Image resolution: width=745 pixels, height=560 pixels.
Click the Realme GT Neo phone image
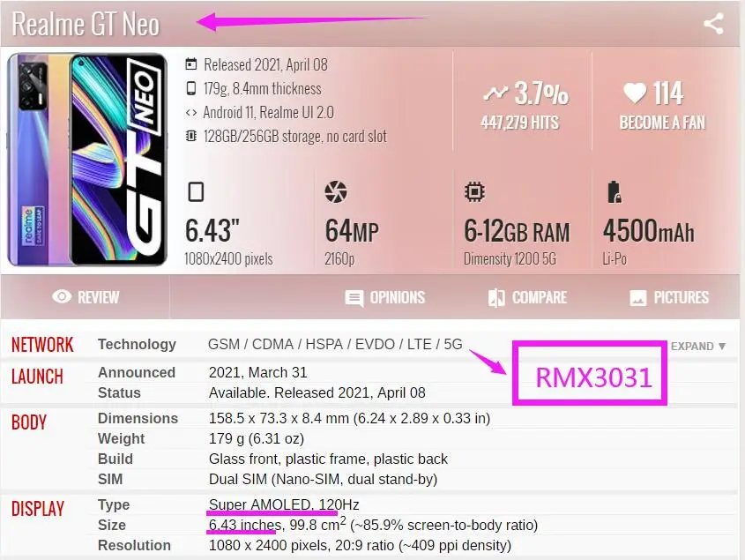(x=87, y=160)
